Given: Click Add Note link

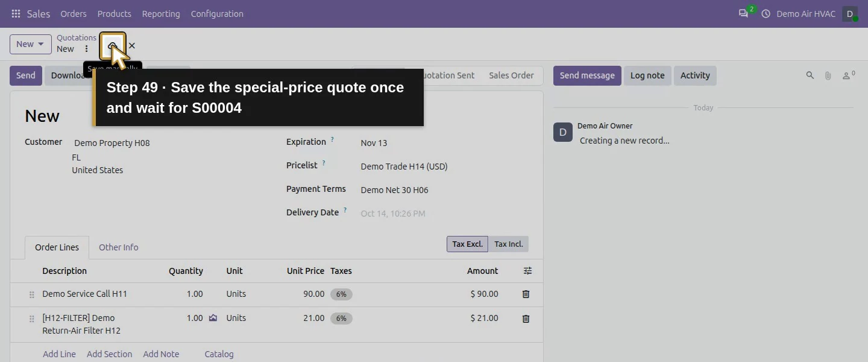Looking at the screenshot, I should coord(161,354).
